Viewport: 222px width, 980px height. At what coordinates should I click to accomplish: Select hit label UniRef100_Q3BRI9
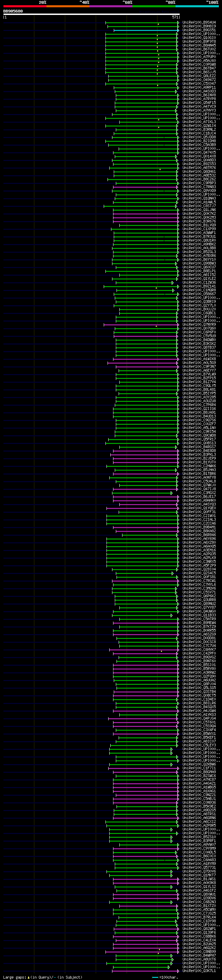(x=199, y=302)
